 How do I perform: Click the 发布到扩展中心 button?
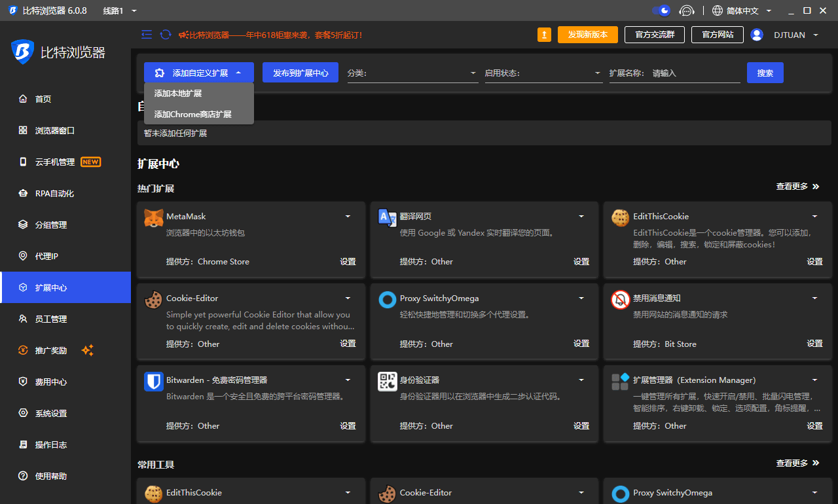click(x=301, y=73)
